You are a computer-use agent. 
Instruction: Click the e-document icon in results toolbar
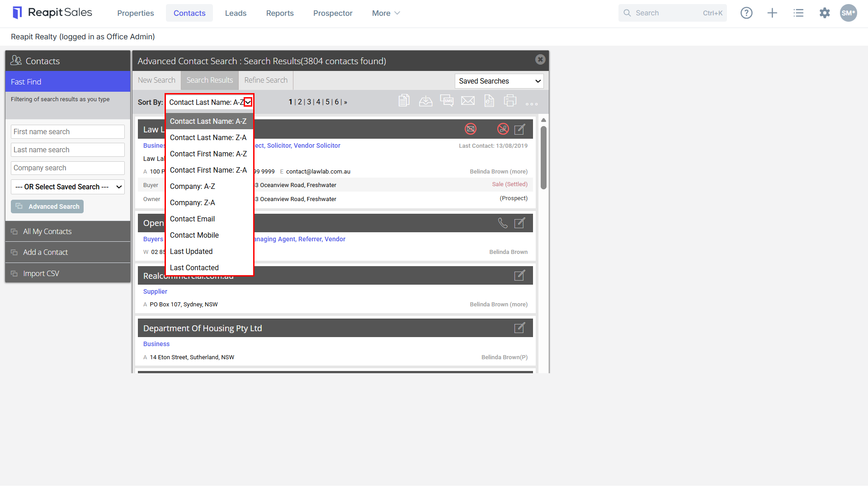489,100
